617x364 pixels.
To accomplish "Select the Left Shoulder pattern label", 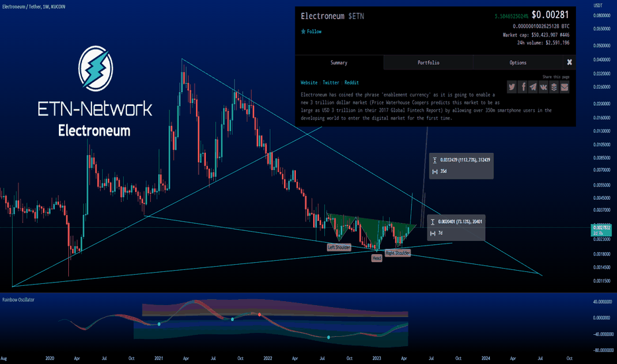I will (339, 247).
